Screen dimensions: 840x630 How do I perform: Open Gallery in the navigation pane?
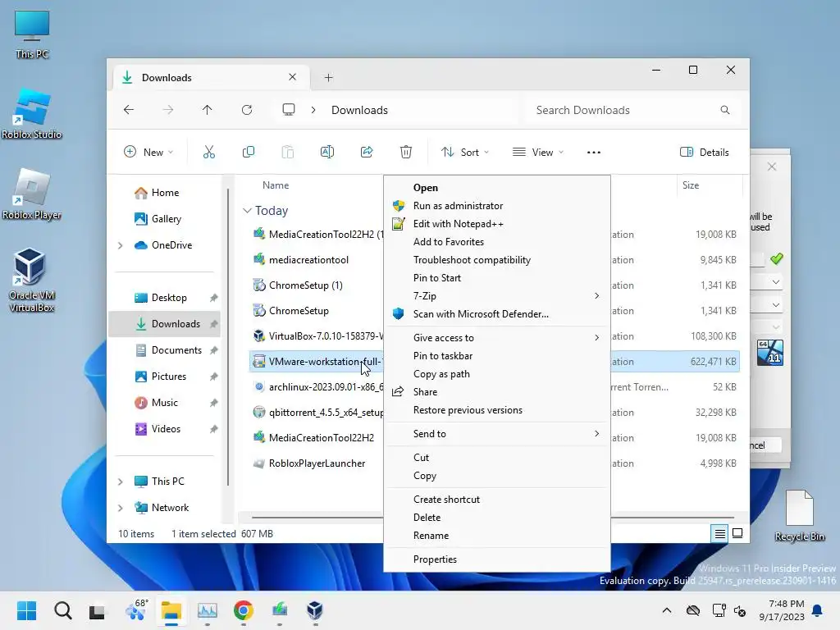click(166, 219)
